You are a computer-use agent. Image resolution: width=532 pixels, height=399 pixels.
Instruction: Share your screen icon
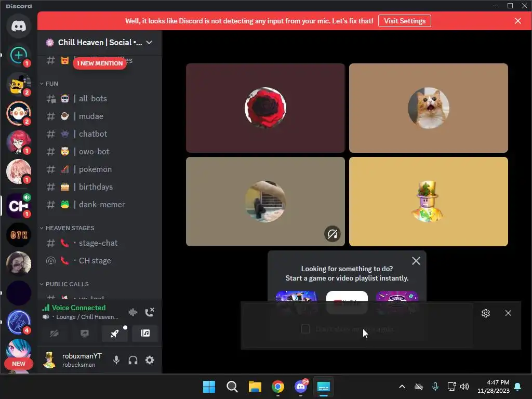85,333
